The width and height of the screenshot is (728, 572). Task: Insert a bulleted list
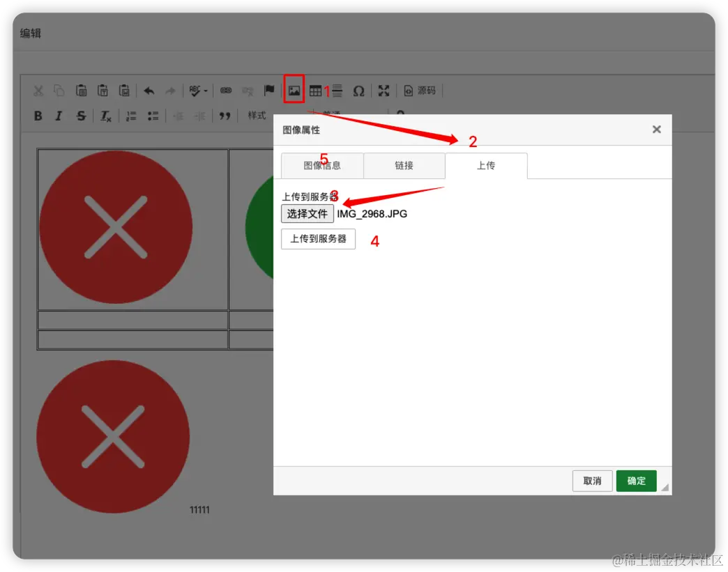[153, 116]
